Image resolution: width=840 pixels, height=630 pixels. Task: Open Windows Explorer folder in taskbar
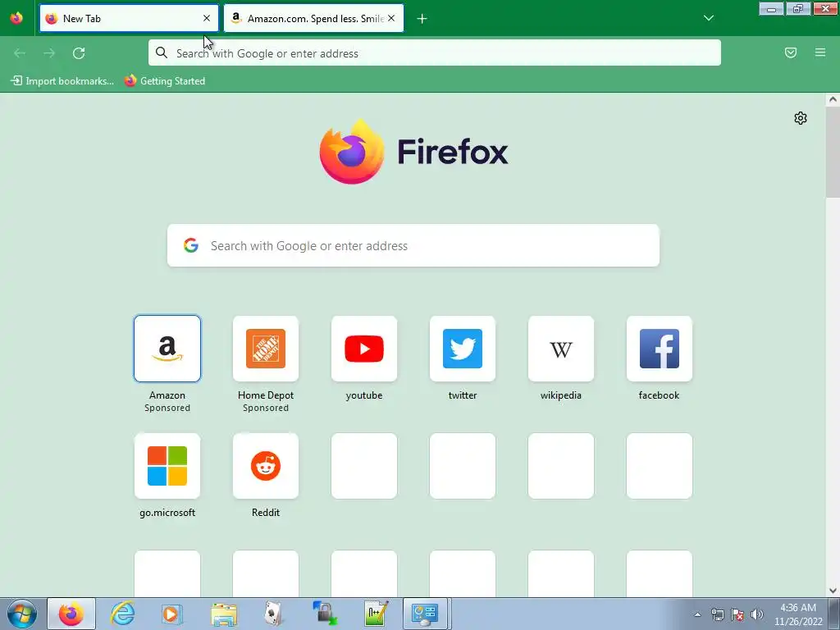click(224, 614)
